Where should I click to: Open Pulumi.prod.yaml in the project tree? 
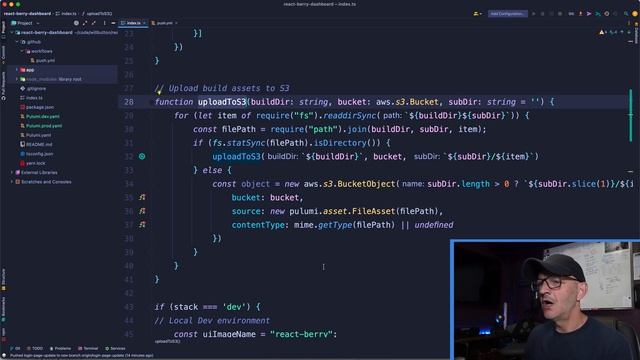(44, 126)
